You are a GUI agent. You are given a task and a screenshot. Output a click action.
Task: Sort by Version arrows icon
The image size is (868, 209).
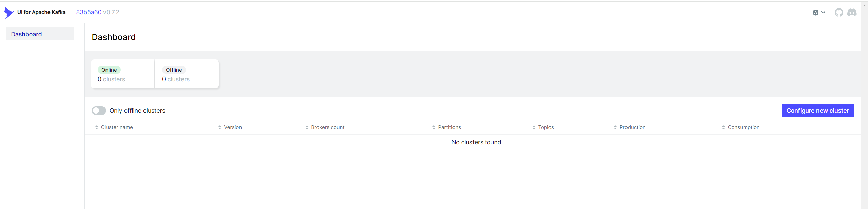coord(220,127)
